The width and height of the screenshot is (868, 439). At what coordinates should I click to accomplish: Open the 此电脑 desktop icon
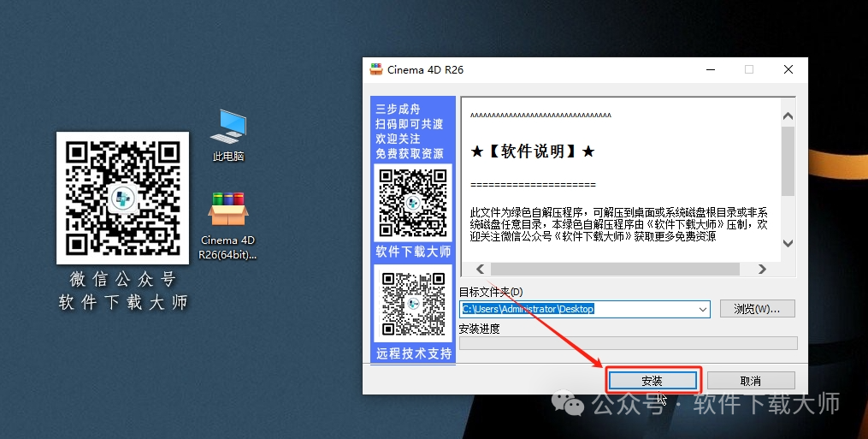tap(227, 127)
